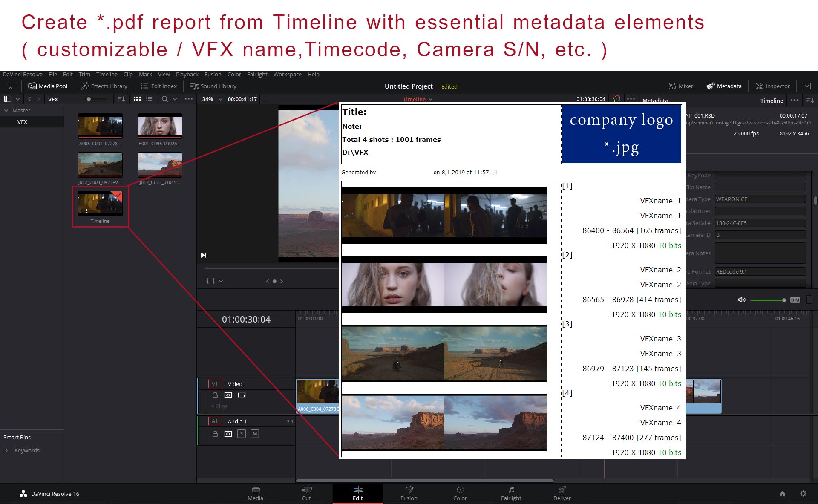Open the Fairlight menu

(257, 74)
